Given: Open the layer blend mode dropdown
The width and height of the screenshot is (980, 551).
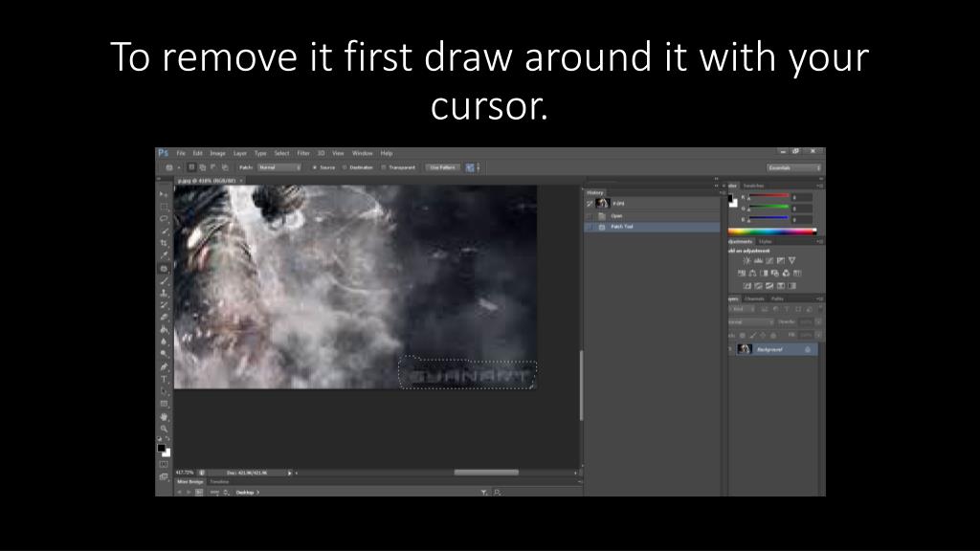Looking at the screenshot, I should point(750,321).
